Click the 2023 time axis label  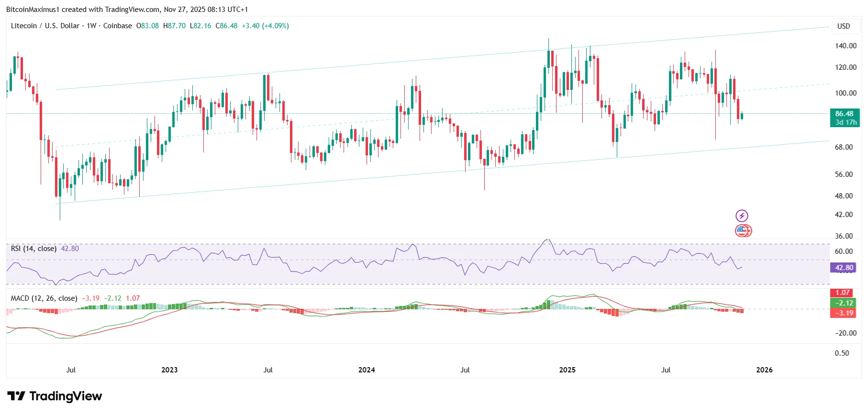click(169, 370)
